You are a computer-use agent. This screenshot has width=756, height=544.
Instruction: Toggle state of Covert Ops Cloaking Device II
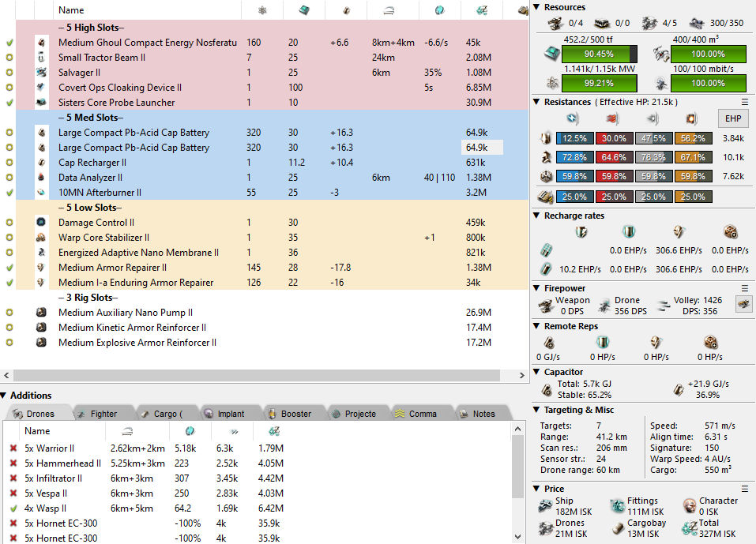tap(9, 88)
